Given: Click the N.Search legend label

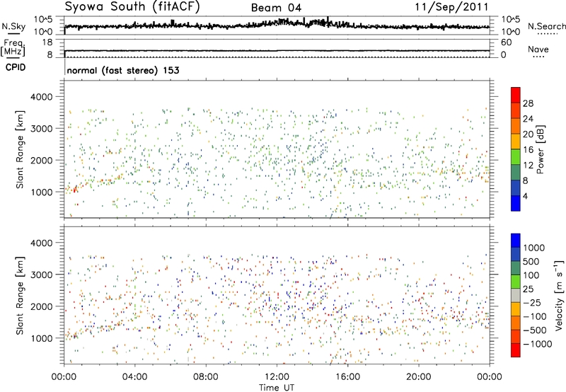Looking at the screenshot, I should (546, 26).
